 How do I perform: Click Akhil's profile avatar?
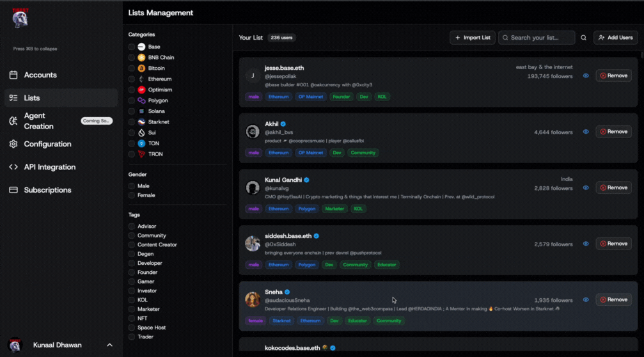[x=253, y=132]
